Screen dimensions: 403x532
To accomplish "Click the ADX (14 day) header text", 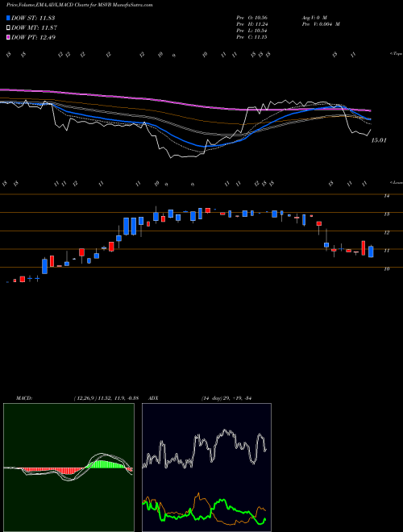I will pos(201,398).
